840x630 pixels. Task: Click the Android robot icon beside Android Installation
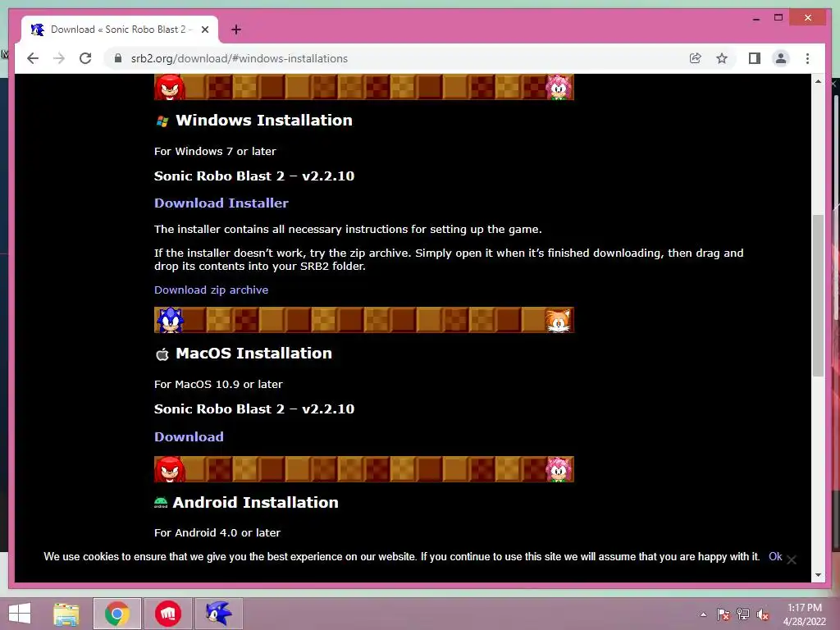pyautogui.click(x=161, y=503)
